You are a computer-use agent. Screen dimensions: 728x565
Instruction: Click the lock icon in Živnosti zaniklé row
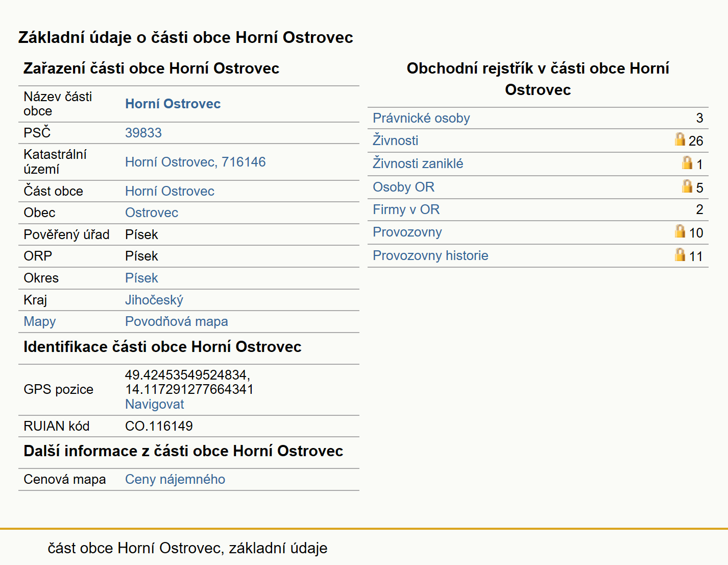[687, 162]
